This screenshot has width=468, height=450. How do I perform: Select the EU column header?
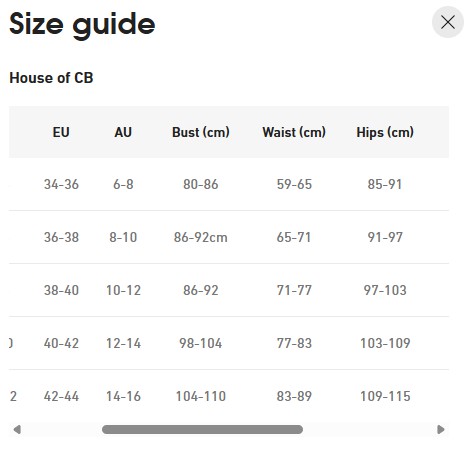tap(61, 132)
